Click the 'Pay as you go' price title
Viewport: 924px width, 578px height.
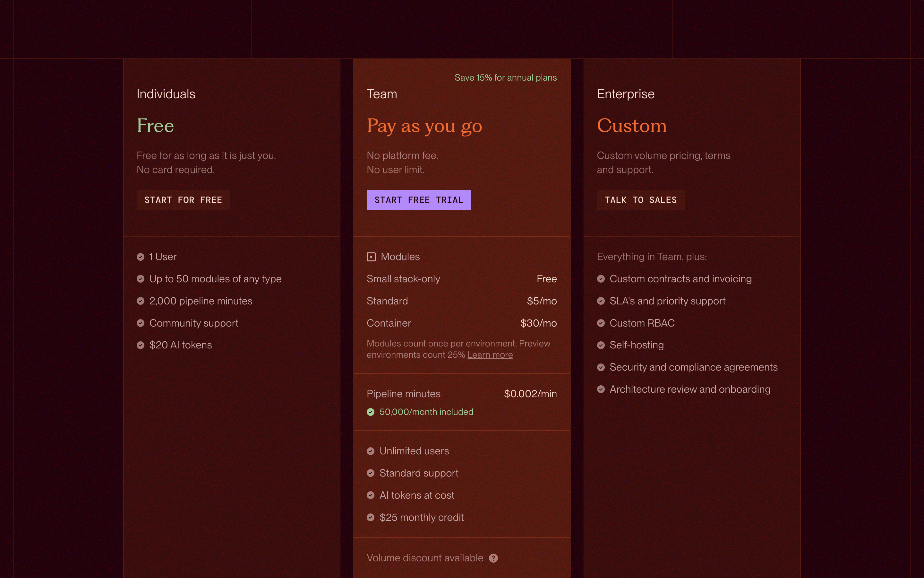[424, 127]
